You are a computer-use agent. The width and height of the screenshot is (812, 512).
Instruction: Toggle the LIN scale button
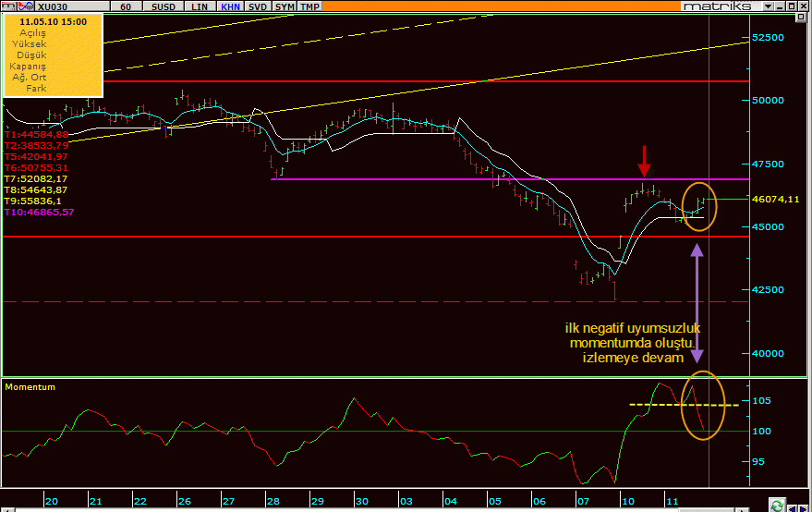click(200, 6)
